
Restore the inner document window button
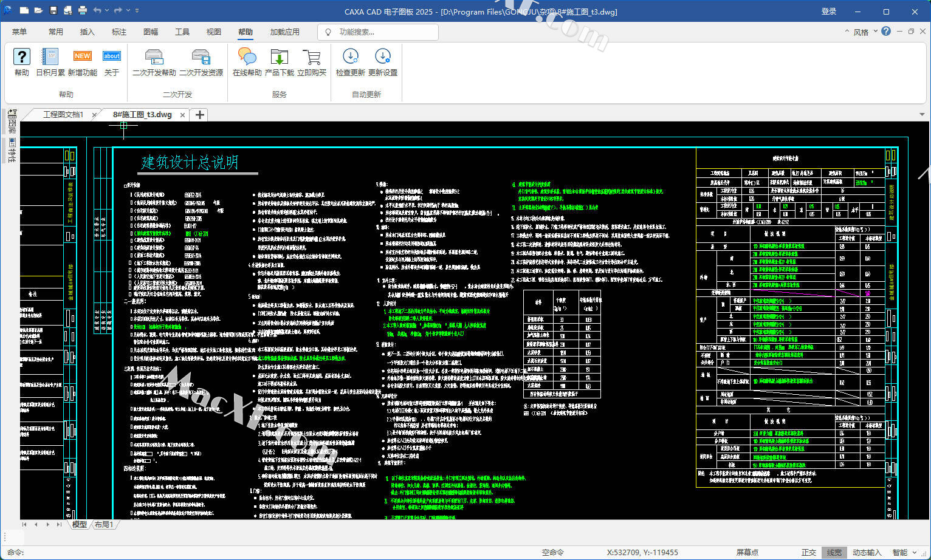(x=911, y=32)
